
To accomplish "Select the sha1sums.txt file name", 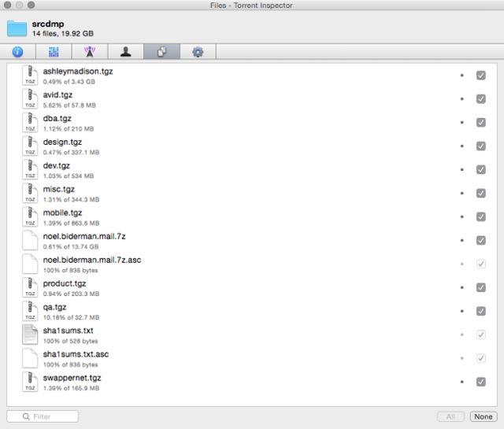I will 69,331.
